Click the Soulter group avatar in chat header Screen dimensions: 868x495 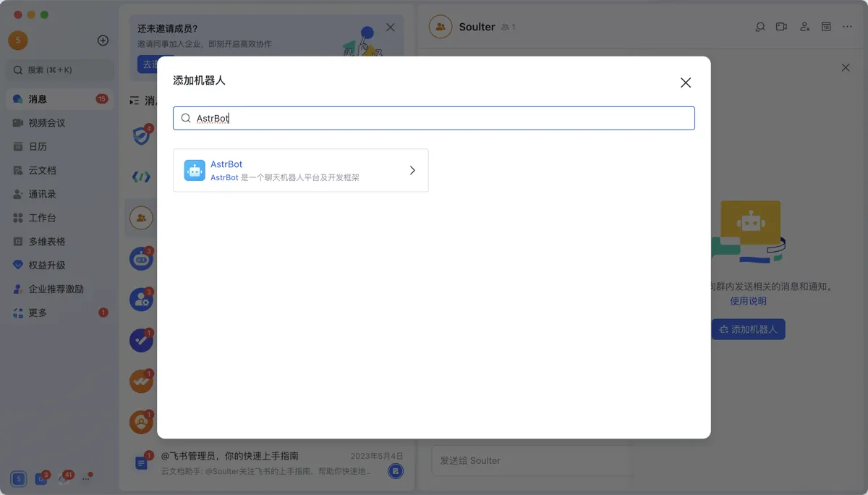tap(441, 27)
